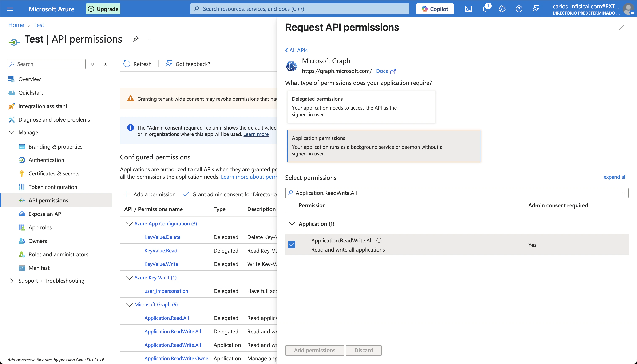
Task: Collapse the sidebar with double chevron
Action: pos(105,64)
